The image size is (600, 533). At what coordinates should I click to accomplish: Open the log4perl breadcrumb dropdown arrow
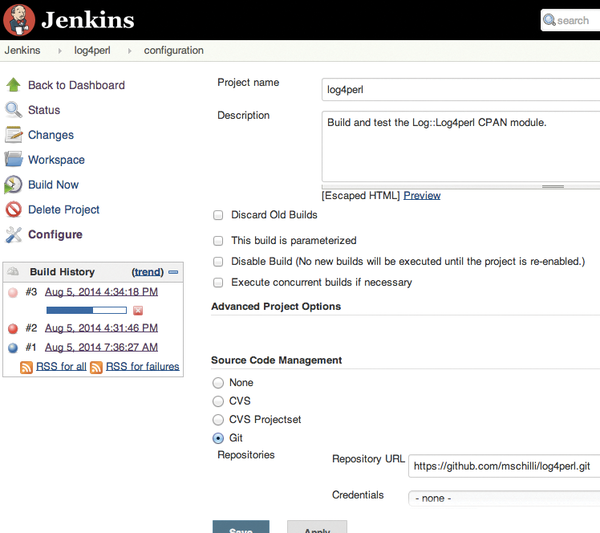[129, 51]
